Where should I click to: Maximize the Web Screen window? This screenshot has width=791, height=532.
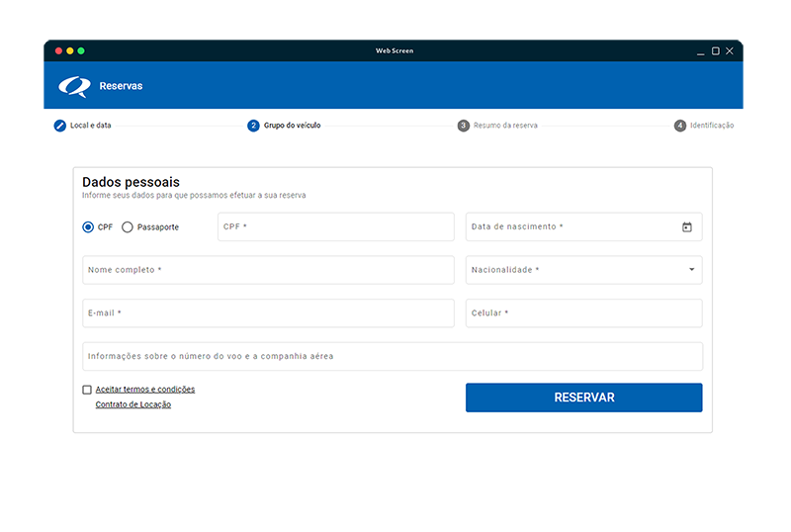(715, 51)
